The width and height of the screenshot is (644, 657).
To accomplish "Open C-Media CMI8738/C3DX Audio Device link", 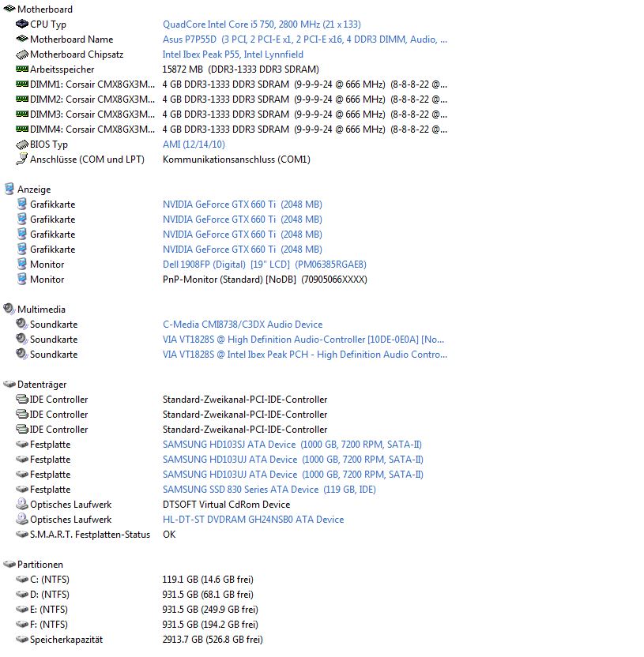I will tap(243, 325).
